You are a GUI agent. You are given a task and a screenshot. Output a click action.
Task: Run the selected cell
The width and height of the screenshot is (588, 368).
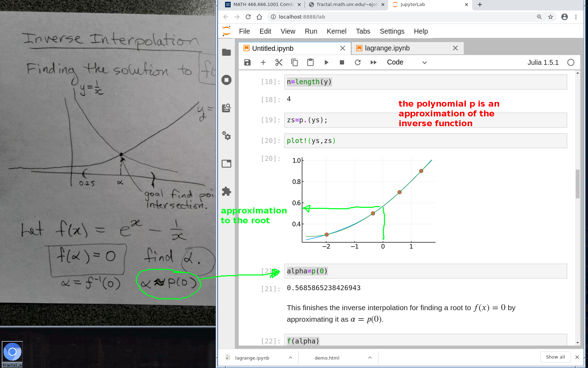tap(326, 62)
